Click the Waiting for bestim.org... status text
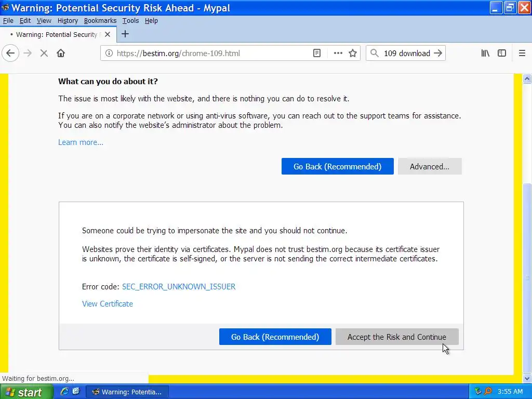532x399 pixels. point(38,378)
